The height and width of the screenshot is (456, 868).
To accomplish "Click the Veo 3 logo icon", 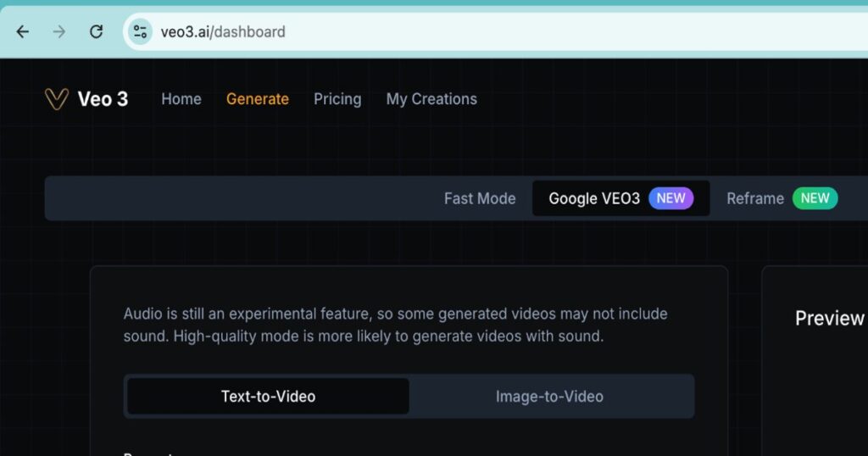I will (57, 99).
